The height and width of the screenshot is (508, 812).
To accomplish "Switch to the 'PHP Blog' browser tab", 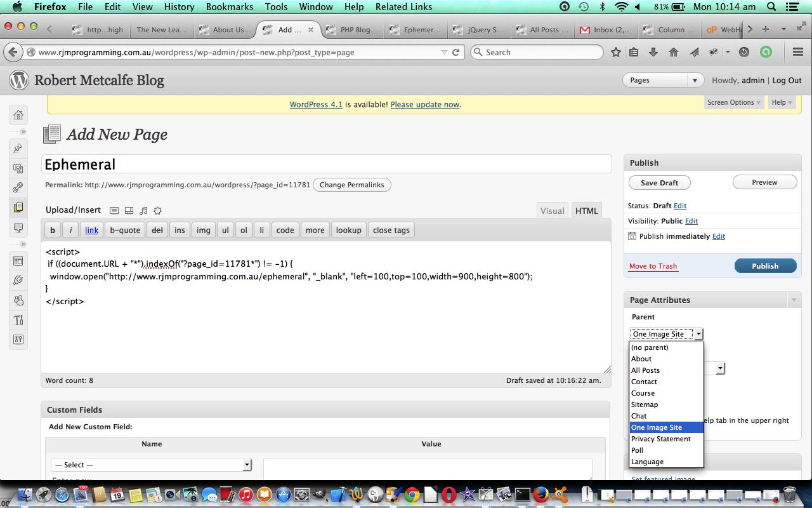I will click(353, 29).
